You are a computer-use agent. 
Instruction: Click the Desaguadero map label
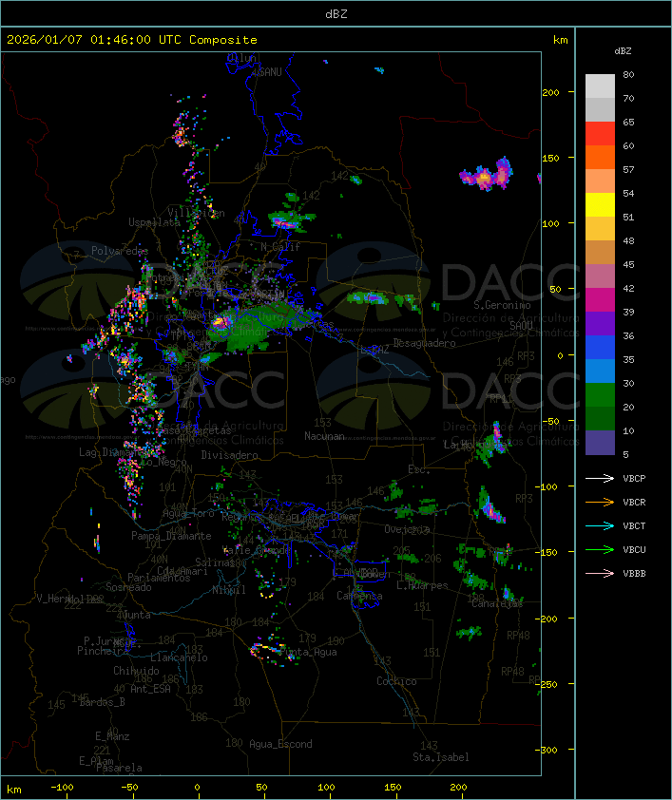tap(424, 343)
